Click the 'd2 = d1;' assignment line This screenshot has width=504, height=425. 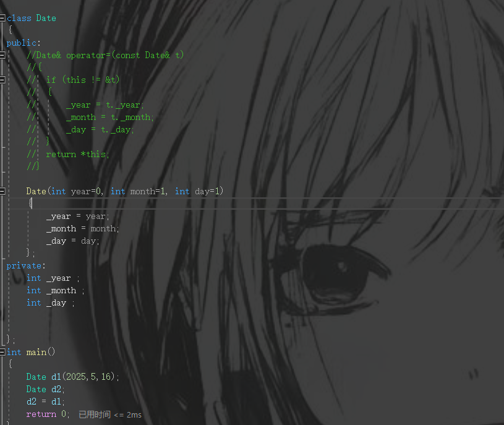coord(46,402)
